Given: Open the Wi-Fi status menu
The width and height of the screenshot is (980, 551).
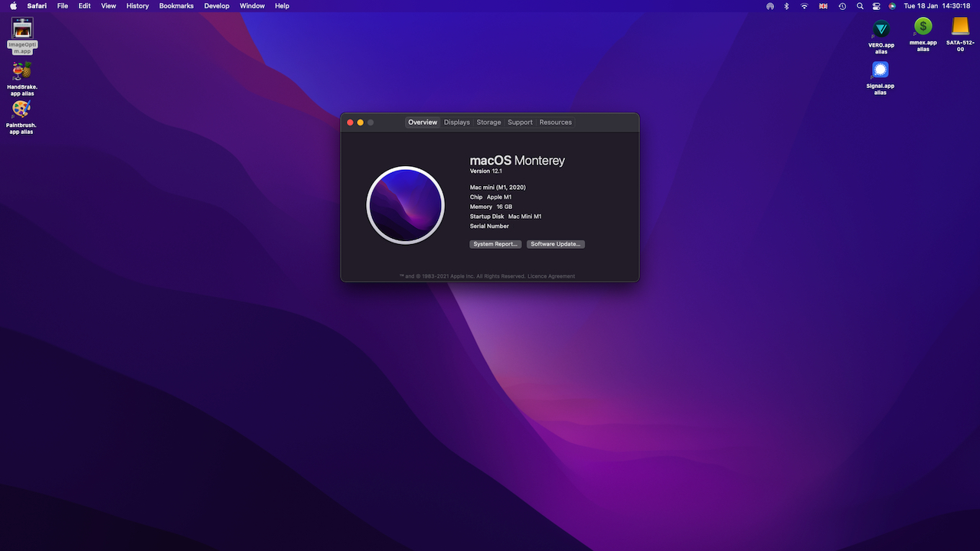Looking at the screenshot, I should point(805,6).
